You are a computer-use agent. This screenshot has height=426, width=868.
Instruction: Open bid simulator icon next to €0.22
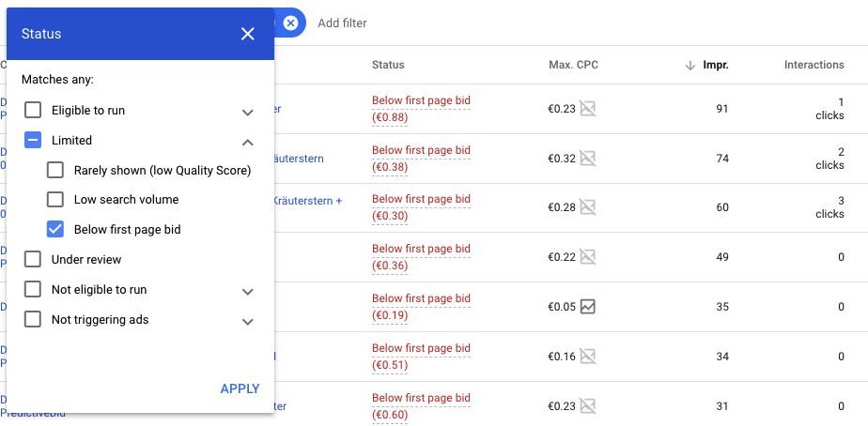pos(587,257)
